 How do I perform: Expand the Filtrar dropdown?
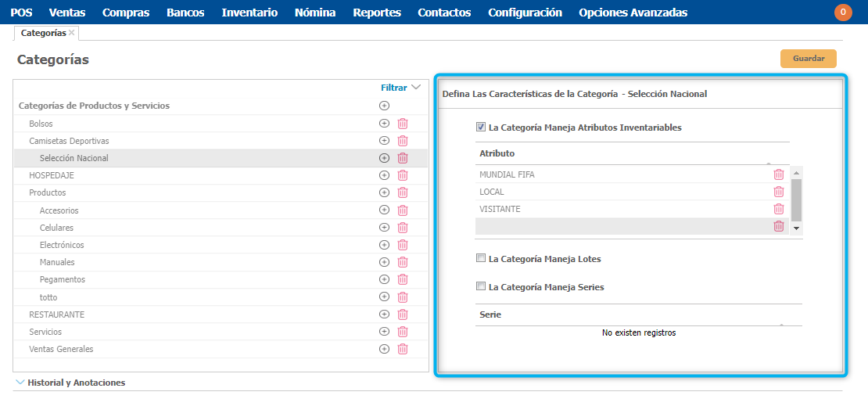tap(400, 88)
